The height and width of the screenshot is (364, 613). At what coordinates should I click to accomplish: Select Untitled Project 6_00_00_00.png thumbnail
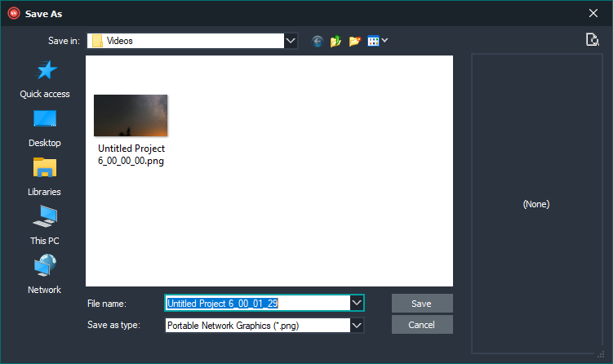tap(131, 115)
